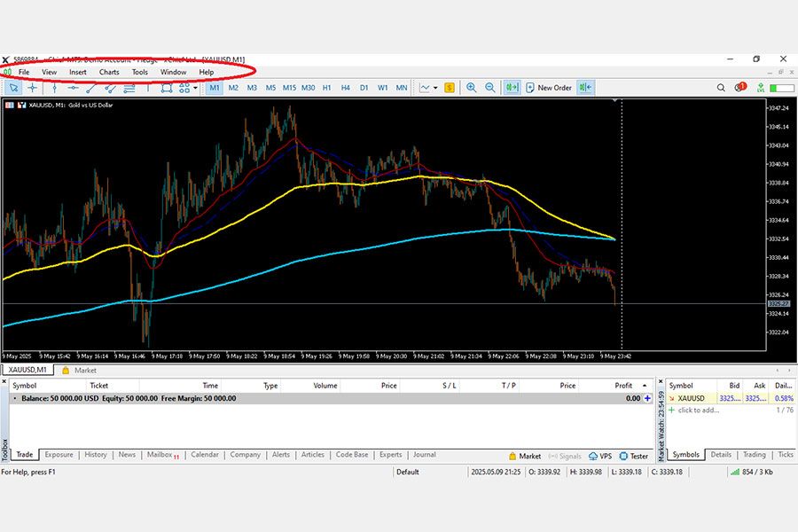Select the rectangle shape drawing tool
This screenshot has height=532, width=798.
(167, 88)
